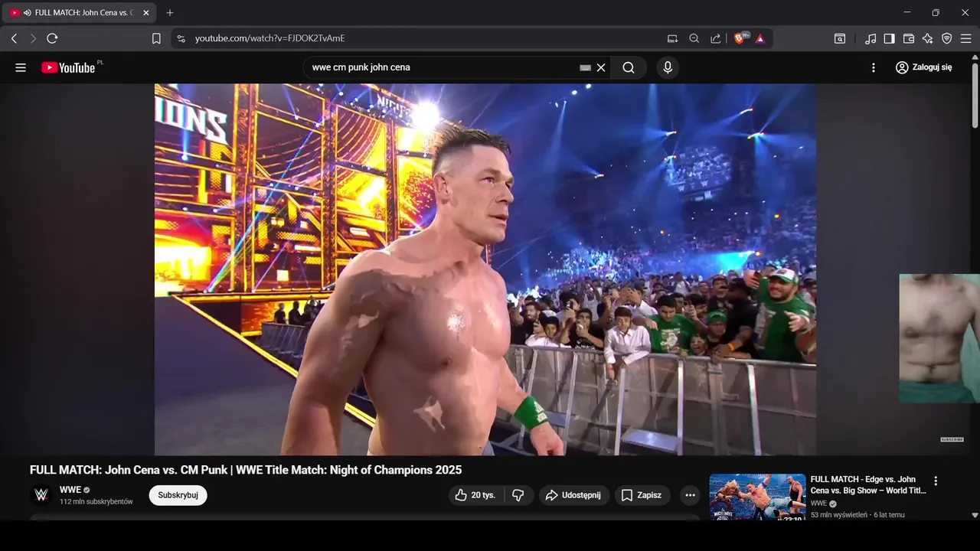The width and height of the screenshot is (980, 551).
Task: Install or cast screen icon in address bar
Action: 672,38
